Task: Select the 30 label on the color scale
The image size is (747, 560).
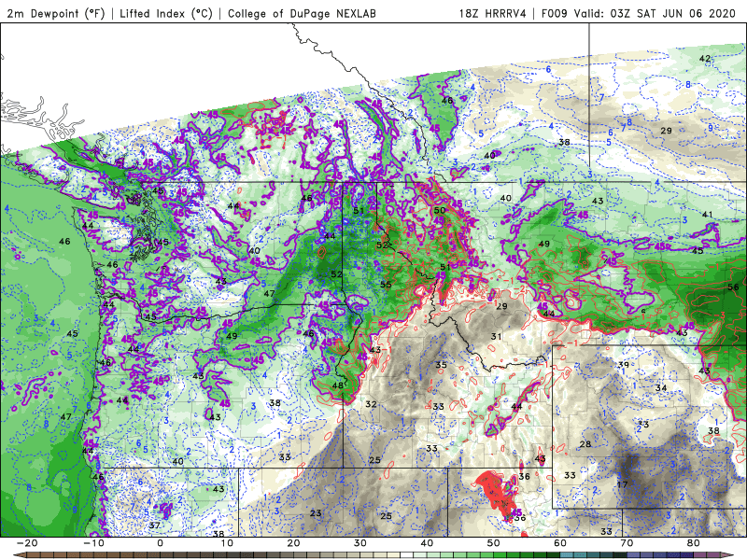Action: click(360, 543)
